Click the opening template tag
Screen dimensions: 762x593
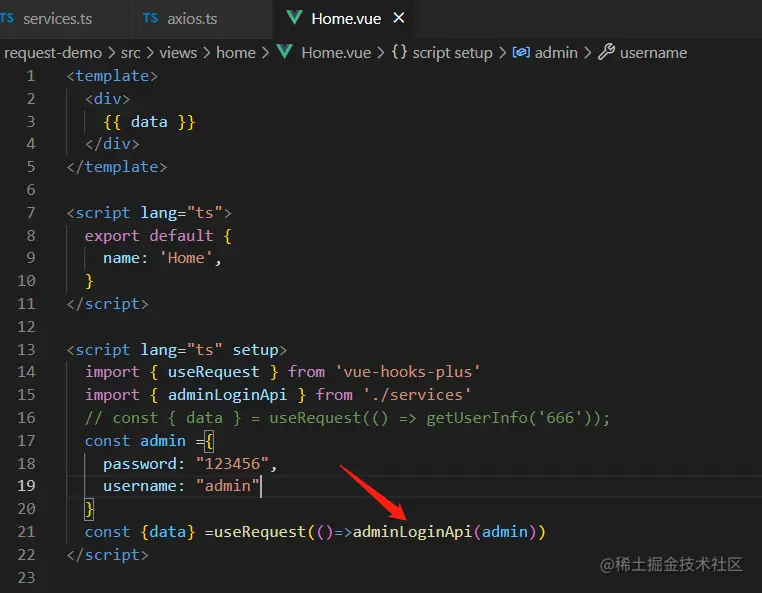[112, 76]
